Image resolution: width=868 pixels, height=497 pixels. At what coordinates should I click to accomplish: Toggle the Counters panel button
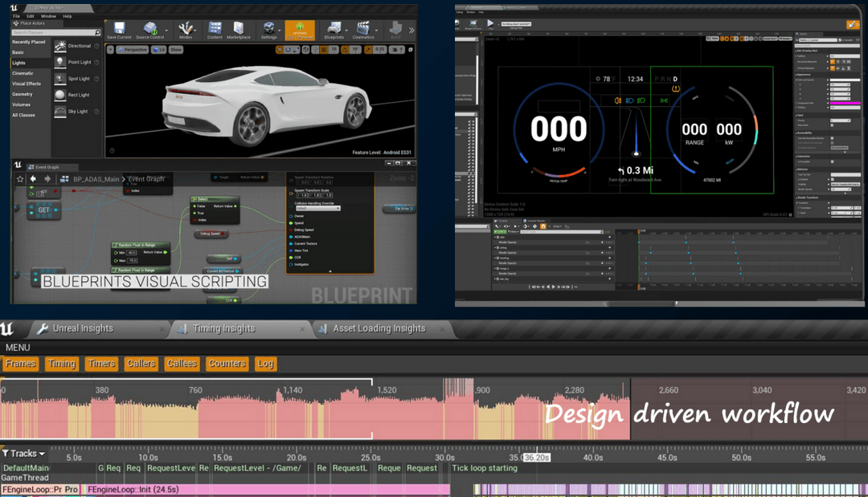227,364
